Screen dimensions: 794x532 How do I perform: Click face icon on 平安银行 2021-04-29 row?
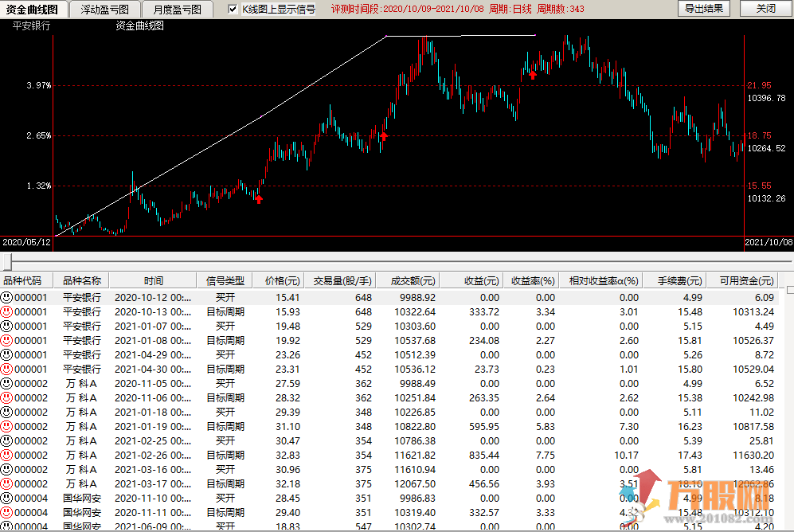pyautogui.click(x=6, y=355)
